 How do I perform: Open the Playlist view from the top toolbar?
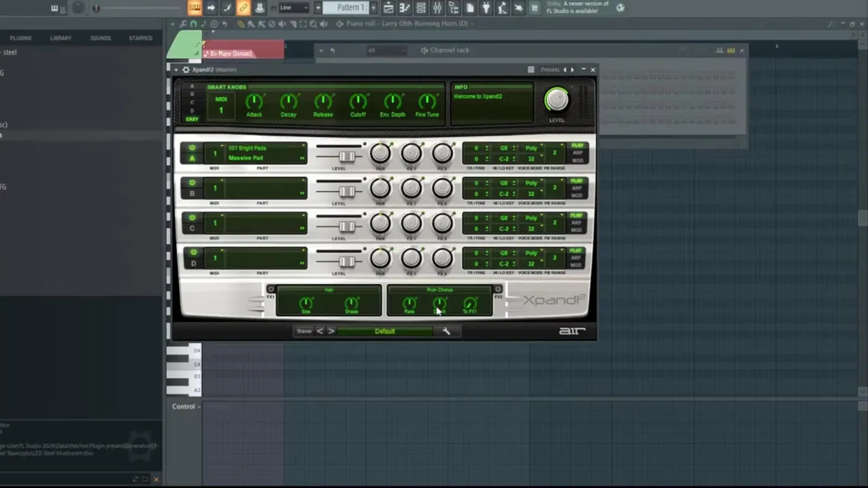(x=389, y=7)
